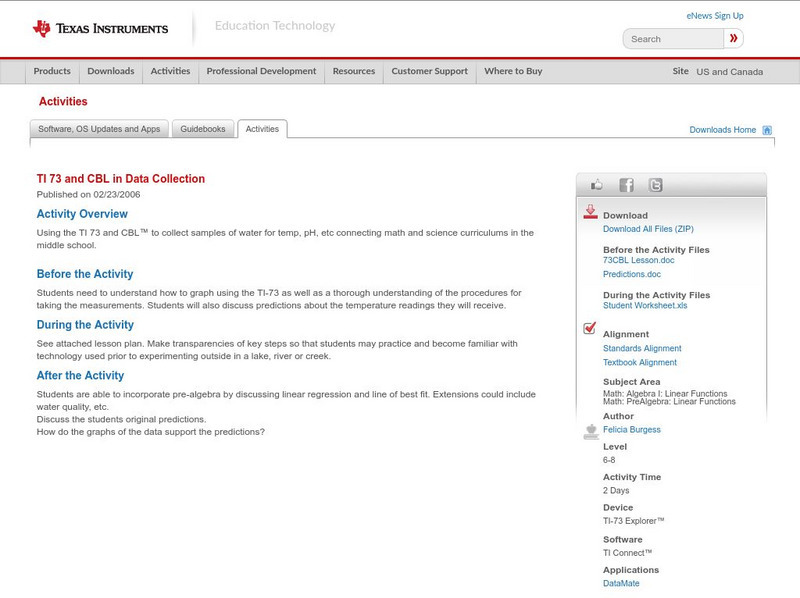This screenshot has height=598, width=800.
Task: Click the 6-8 level value
Action: (609, 460)
